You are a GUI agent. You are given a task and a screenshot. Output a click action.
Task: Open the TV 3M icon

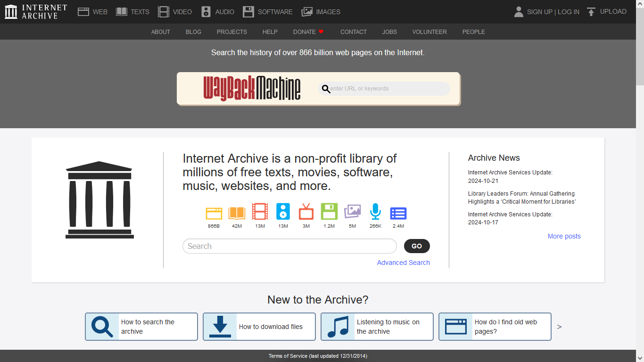tap(306, 212)
